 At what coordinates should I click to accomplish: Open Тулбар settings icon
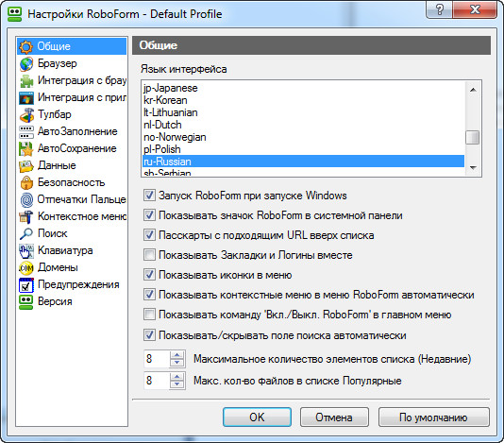coord(26,115)
